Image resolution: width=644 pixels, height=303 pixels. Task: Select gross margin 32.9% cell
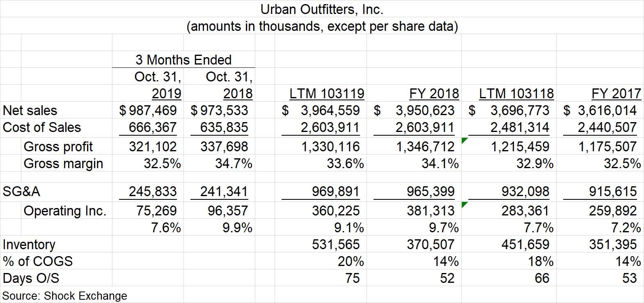[535, 164]
